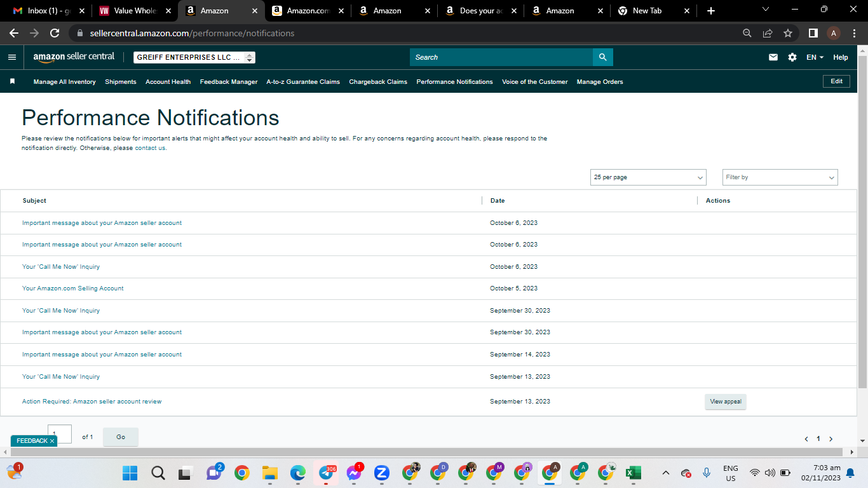868x488 pixels.
Task: Click the Edit button in the nav bar
Action: pos(836,81)
